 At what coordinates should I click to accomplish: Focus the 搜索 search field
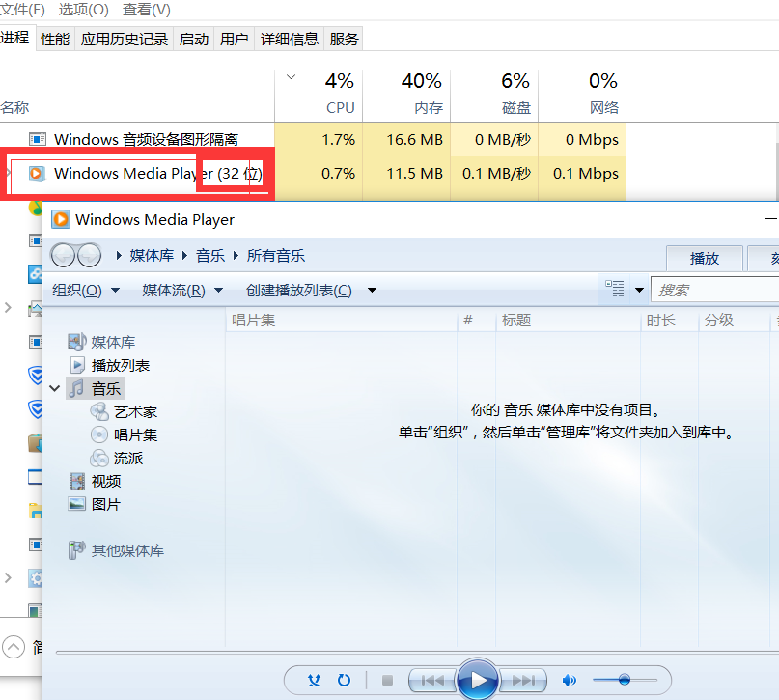tap(715, 290)
